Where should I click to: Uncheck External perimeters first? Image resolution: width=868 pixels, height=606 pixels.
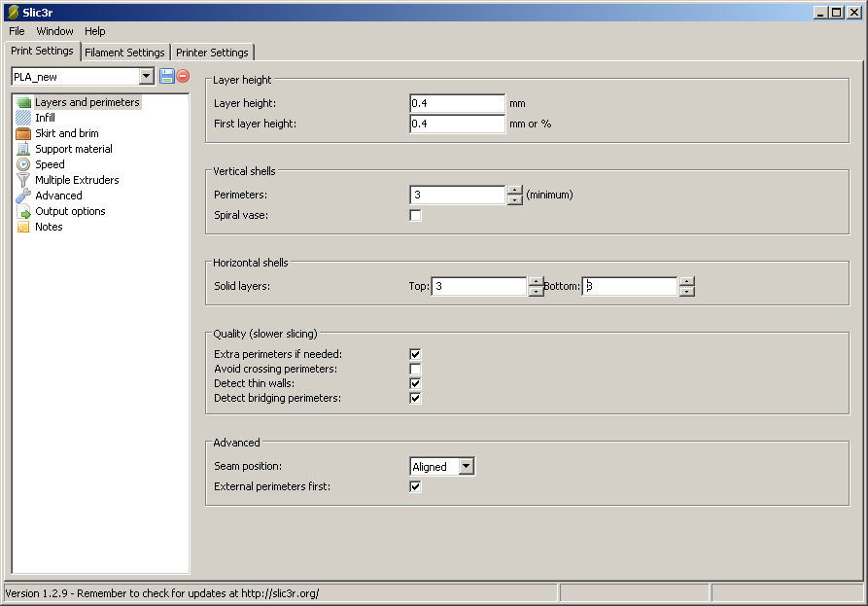(415, 486)
